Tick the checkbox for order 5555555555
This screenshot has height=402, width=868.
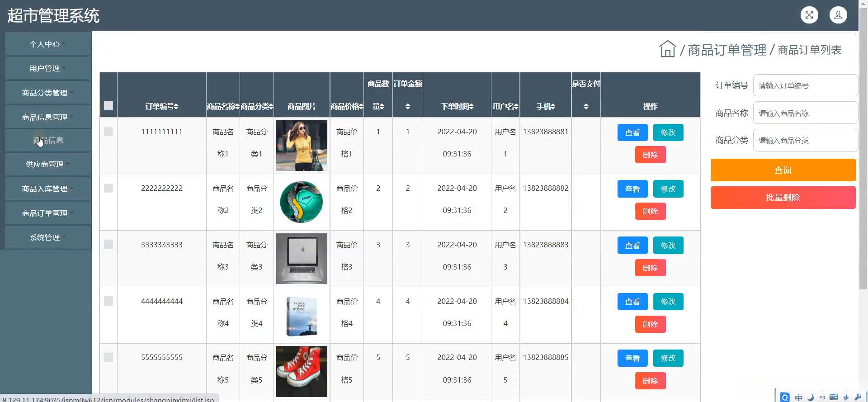(x=108, y=357)
